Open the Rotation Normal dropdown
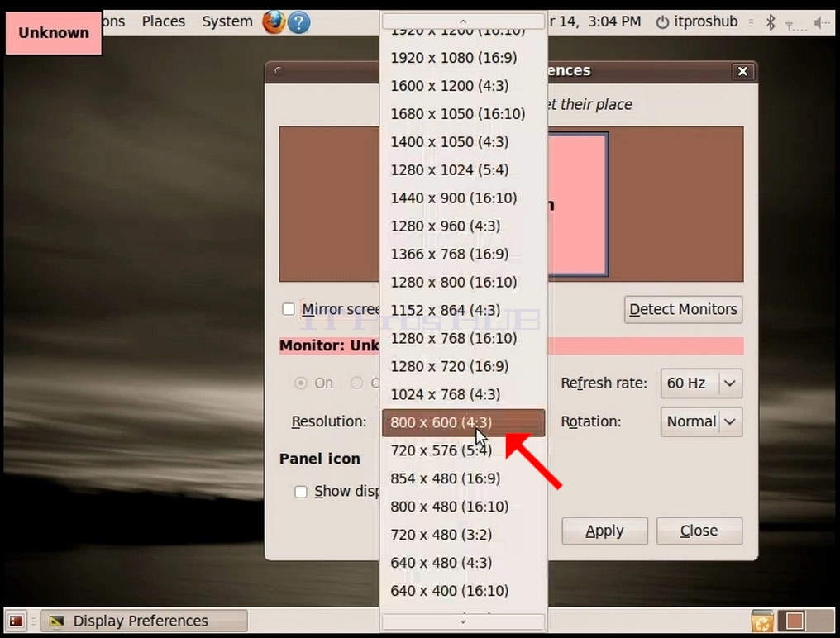This screenshot has height=638, width=840. point(701,421)
